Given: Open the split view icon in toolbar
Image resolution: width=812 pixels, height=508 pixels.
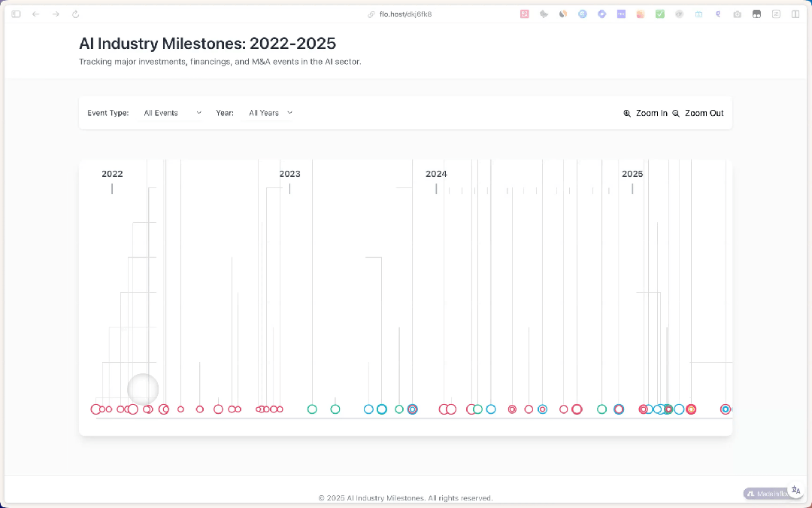Looking at the screenshot, I should [x=795, y=14].
